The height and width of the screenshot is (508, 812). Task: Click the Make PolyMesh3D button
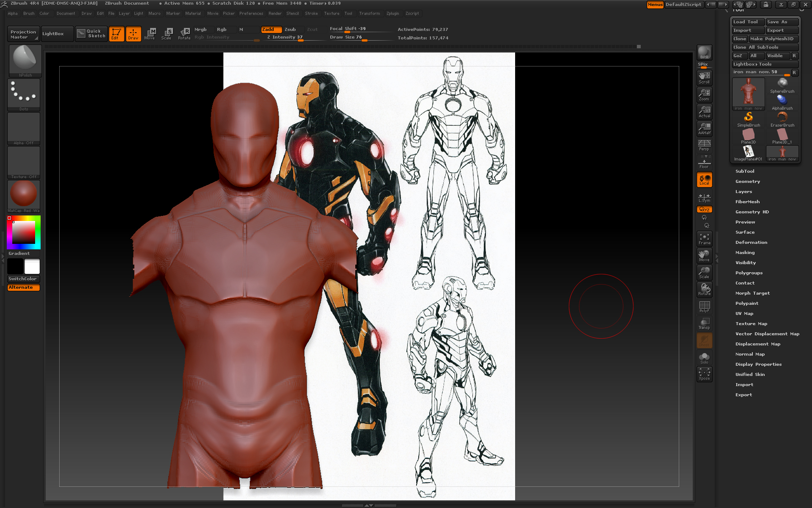[x=774, y=39]
